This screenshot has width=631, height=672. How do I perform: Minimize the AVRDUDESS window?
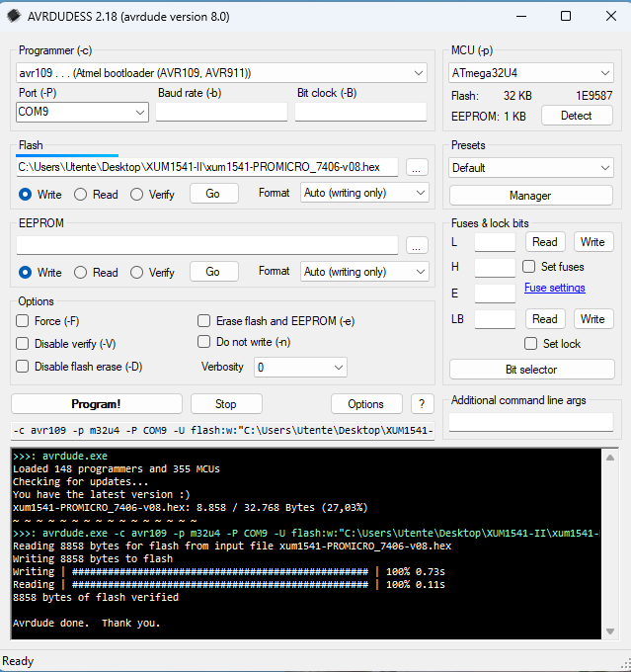tap(521, 16)
